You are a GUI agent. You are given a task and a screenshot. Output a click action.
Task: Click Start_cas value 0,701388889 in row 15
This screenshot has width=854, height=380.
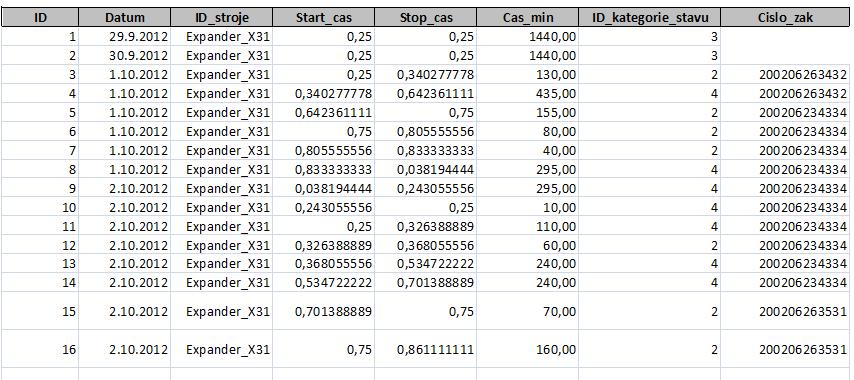324,311
